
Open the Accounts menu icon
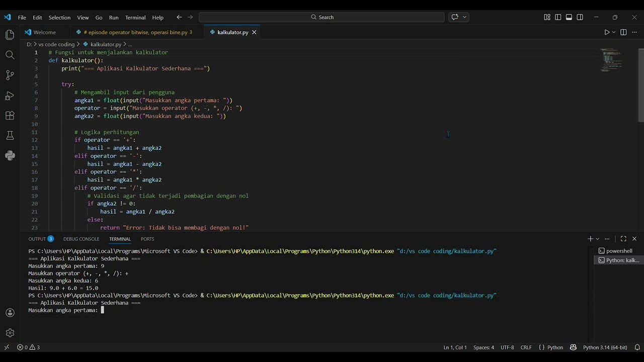point(10,313)
